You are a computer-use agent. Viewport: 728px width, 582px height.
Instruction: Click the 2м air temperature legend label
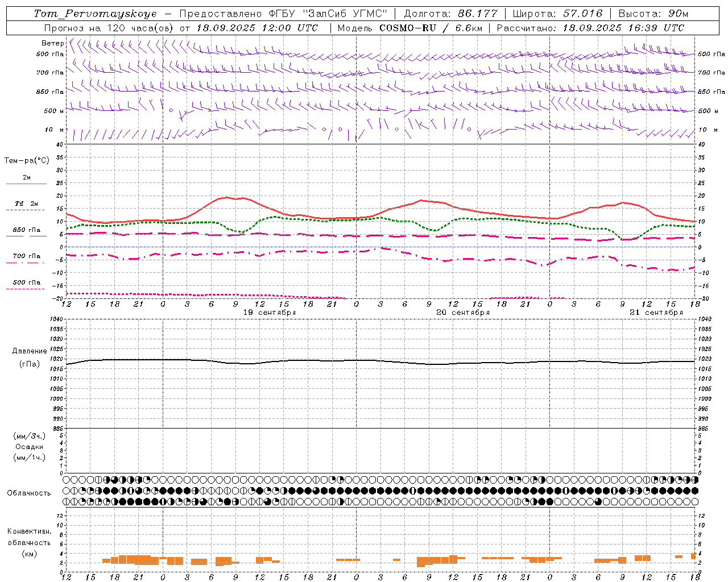tap(27, 177)
